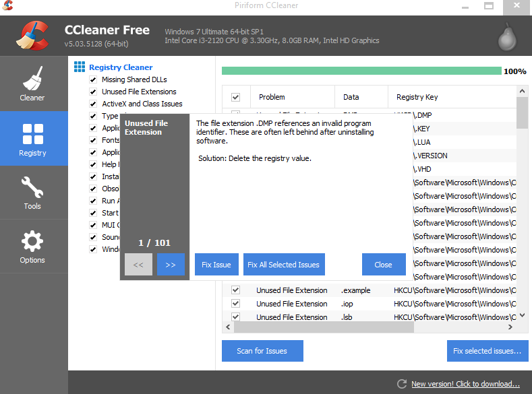Sort by the Data column header
532x394 pixels.
[x=361, y=97]
